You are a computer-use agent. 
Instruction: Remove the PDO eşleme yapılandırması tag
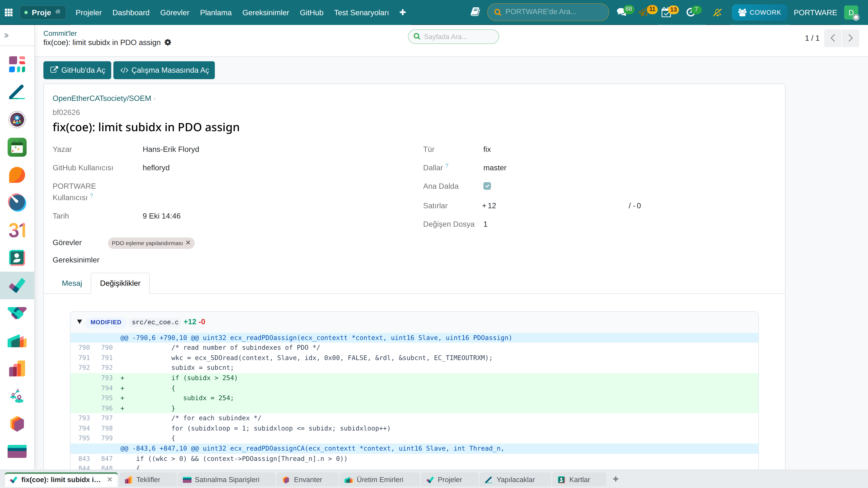click(x=188, y=243)
